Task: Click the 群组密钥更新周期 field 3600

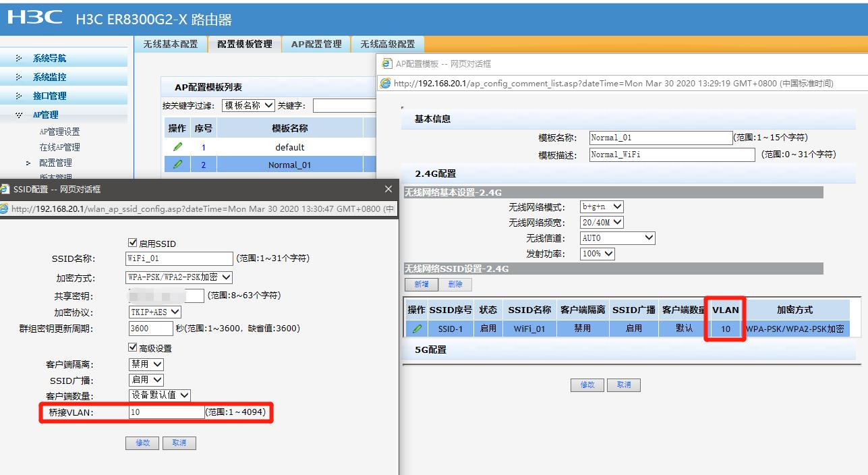Action: (151, 329)
